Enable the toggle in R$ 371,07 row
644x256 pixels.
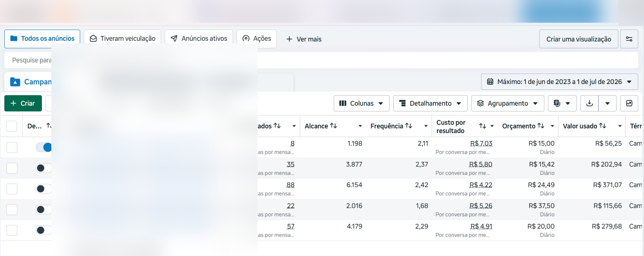44,189
